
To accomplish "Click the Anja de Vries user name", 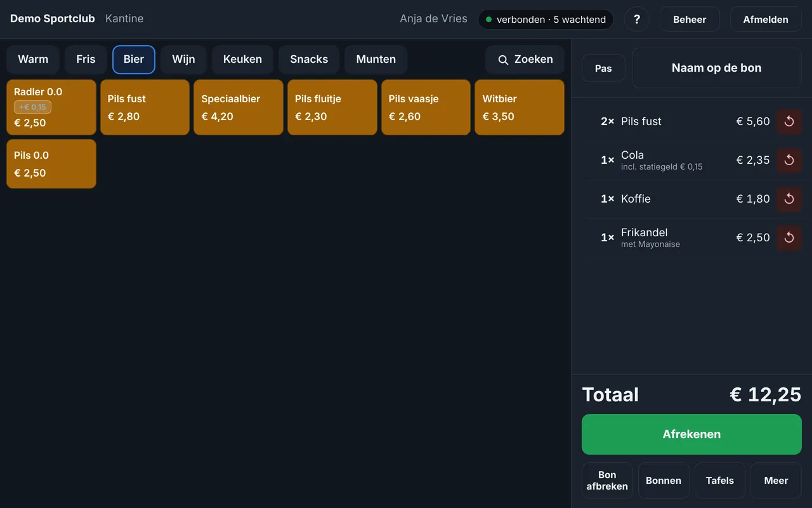I will (433, 18).
